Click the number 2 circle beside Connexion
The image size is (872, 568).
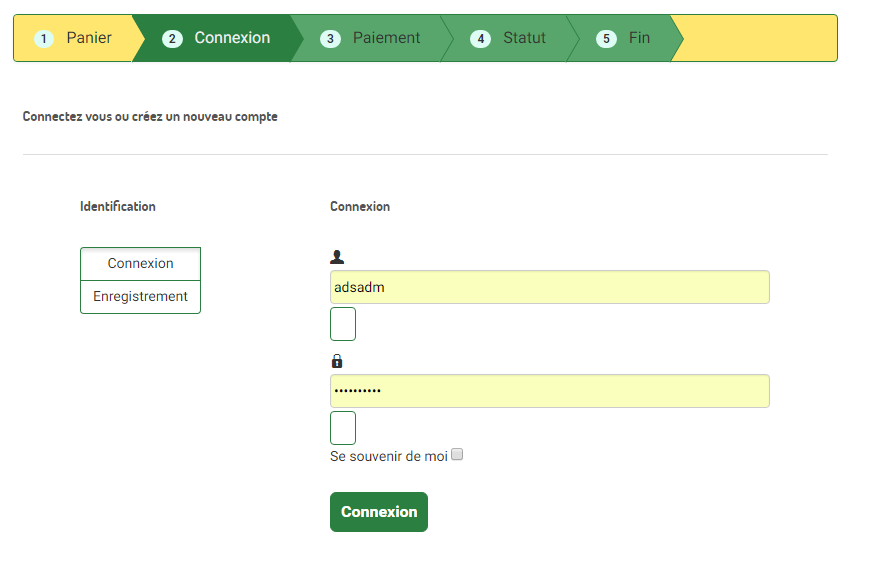click(172, 39)
